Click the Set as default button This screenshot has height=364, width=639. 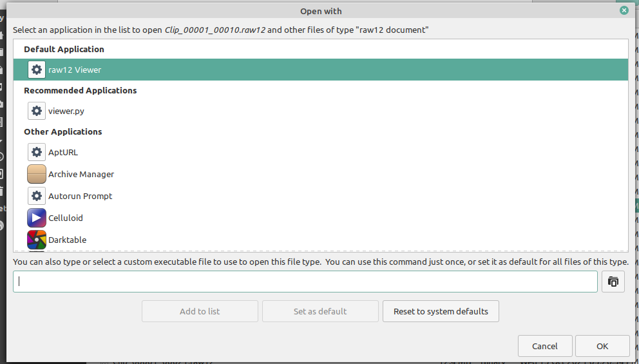click(x=320, y=311)
